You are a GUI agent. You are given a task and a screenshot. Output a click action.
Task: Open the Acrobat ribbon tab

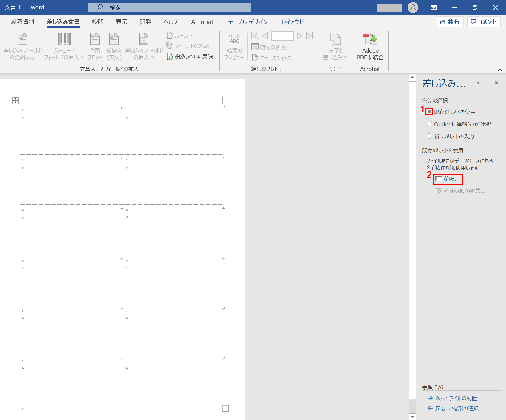coord(202,22)
